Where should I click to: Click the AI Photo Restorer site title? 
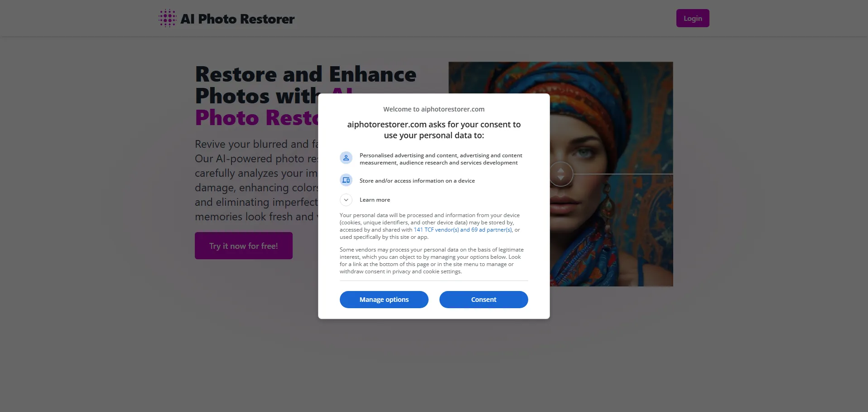(x=237, y=19)
